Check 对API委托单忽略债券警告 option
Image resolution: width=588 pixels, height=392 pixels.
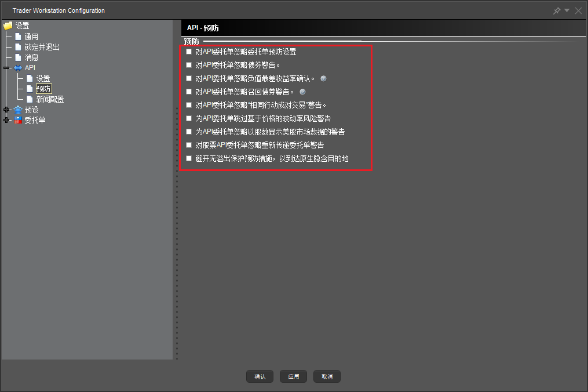(189, 65)
